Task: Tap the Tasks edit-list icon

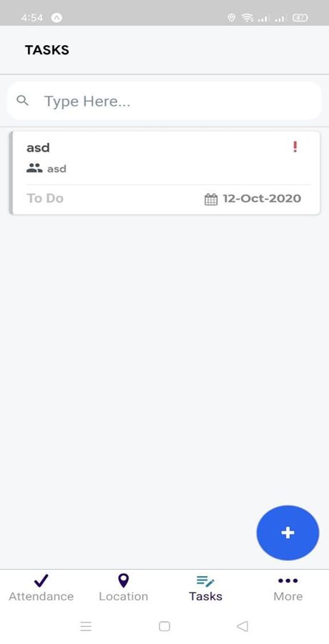Action: click(205, 581)
